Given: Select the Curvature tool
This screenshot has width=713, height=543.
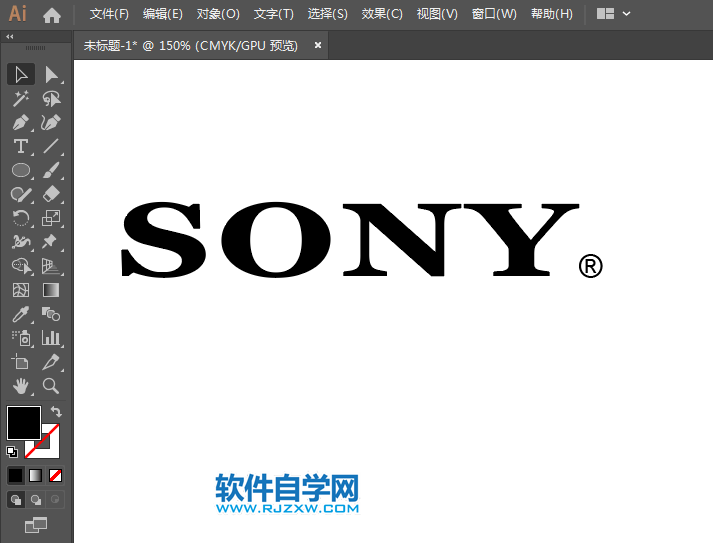Looking at the screenshot, I should click(x=51, y=122).
